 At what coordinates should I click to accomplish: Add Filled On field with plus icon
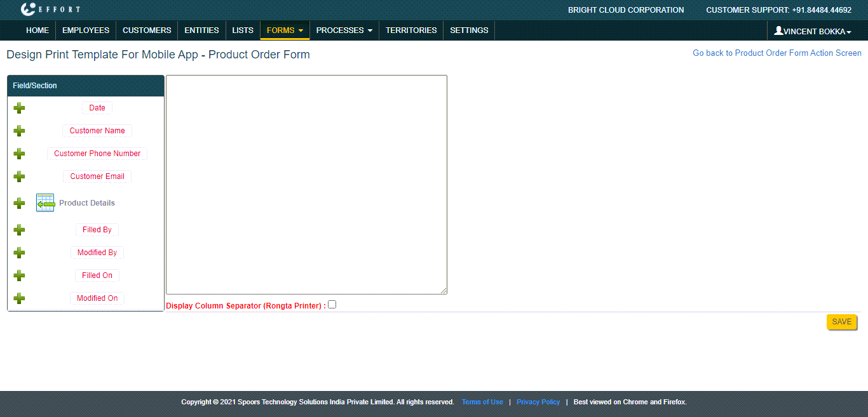tap(19, 275)
